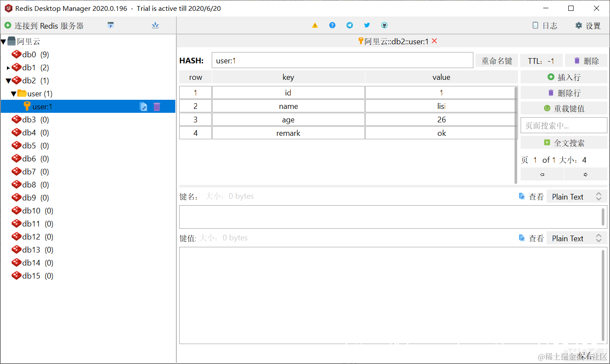610x364 pixels.
Task: Click the purple trash icon on user:1 row
Action: point(157,107)
